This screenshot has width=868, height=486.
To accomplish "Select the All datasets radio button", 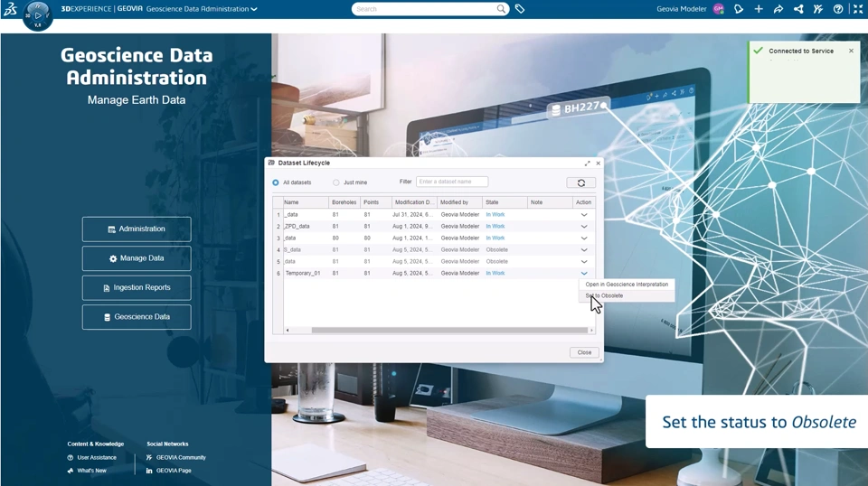I will click(x=276, y=182).
